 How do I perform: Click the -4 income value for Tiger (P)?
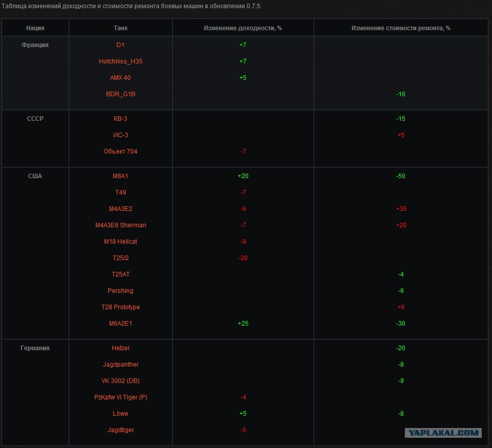(x=243, y=397)
